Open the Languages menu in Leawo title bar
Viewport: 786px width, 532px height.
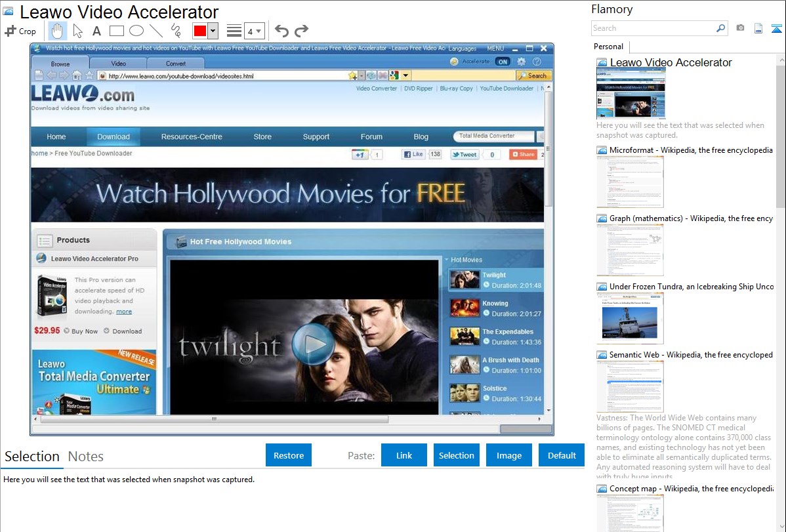coord(462,49)
